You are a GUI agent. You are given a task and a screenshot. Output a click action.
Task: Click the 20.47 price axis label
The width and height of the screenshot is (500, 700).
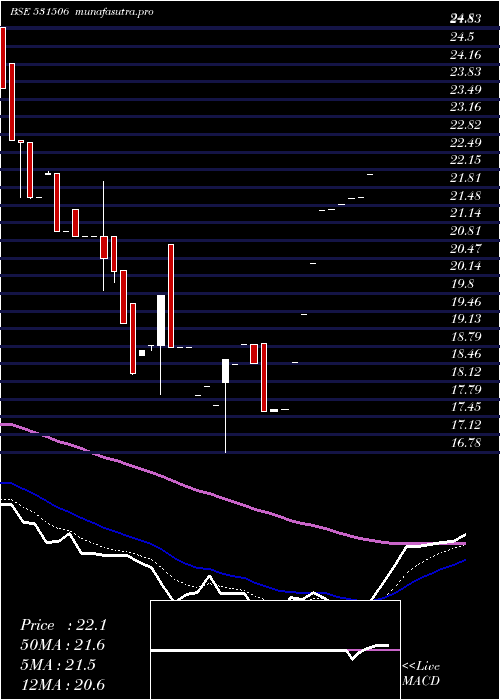pyautogui.click(x=466, y=248)
